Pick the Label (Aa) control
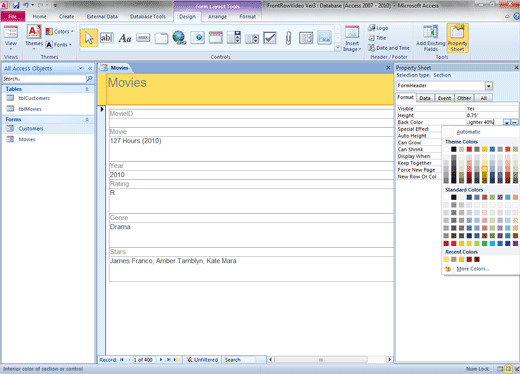 pyautogui.click(x=125, y=38)
